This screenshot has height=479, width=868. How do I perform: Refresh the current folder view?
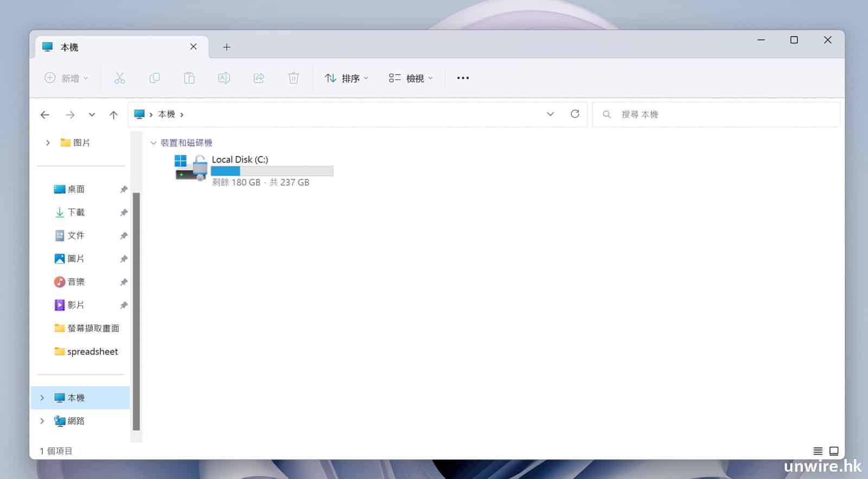tap(575, 114)
